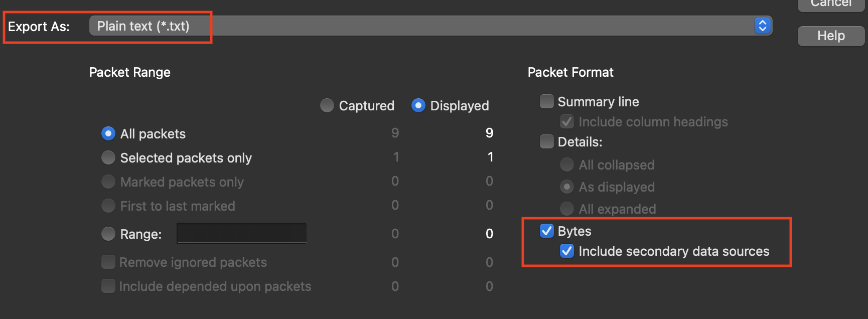Image resolution: width=868 pixels, height=319 pixels.
Task: Select First to last marked option
Action: point(108,206)
